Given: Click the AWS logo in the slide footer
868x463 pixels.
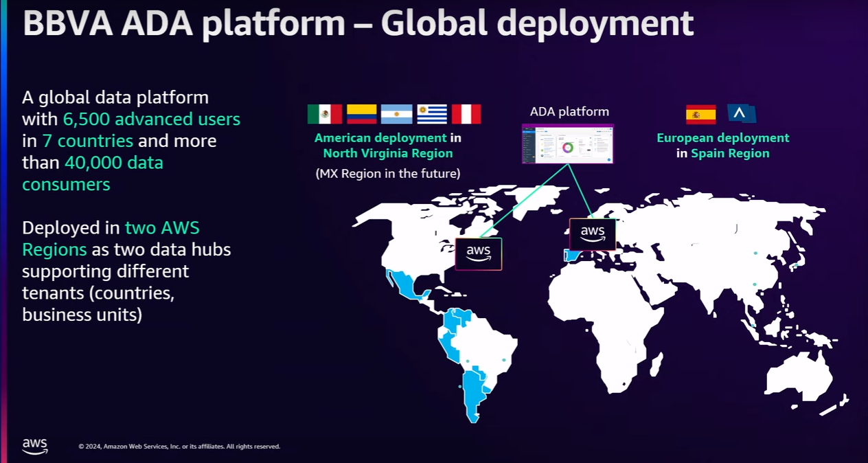Looking at the screenshot, I should point(34,446).
